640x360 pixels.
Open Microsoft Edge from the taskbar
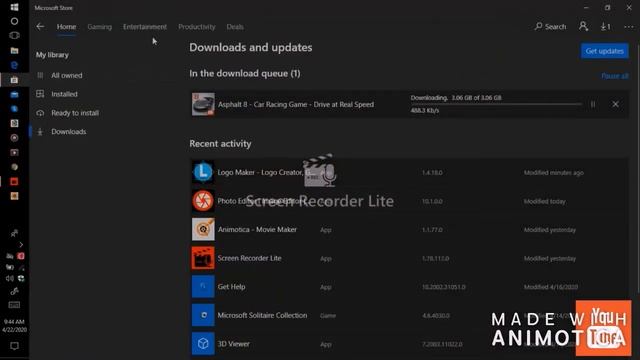(14, 65)
